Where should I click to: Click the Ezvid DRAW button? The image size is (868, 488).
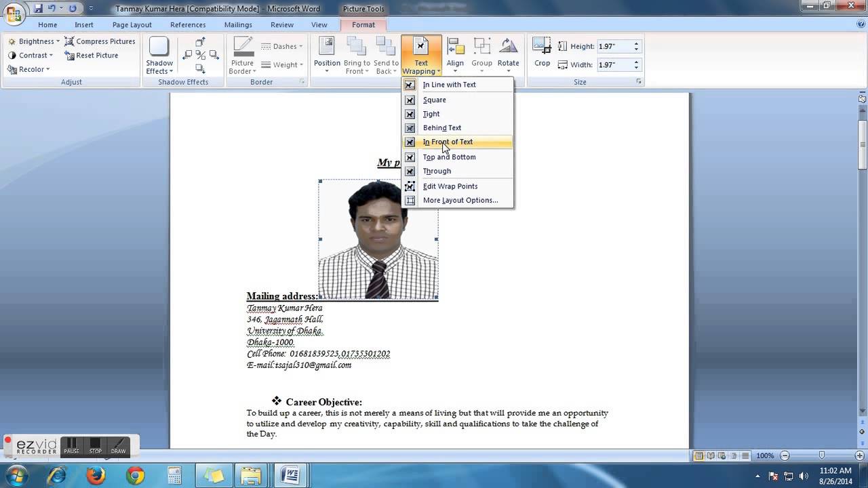[118, 445]
